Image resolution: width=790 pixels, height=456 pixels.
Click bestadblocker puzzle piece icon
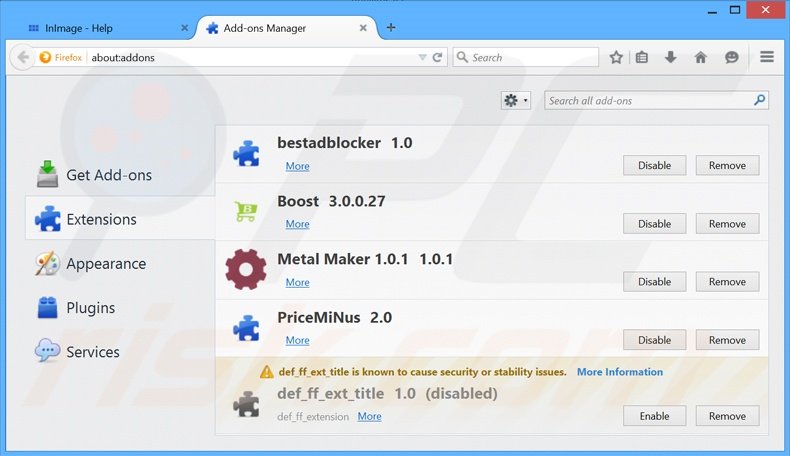point(246,153)
